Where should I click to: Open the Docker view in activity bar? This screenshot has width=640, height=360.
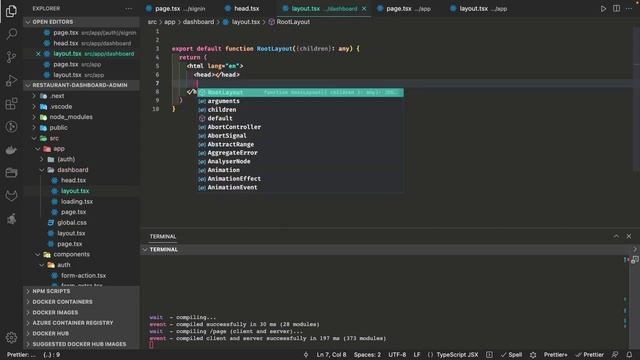pos(11,150)
